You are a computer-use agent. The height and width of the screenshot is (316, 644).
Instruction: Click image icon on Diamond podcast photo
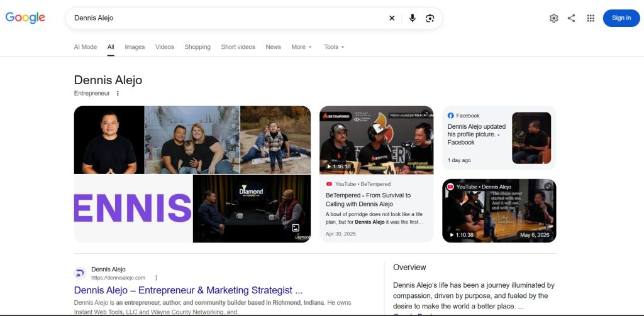(296, 228)
